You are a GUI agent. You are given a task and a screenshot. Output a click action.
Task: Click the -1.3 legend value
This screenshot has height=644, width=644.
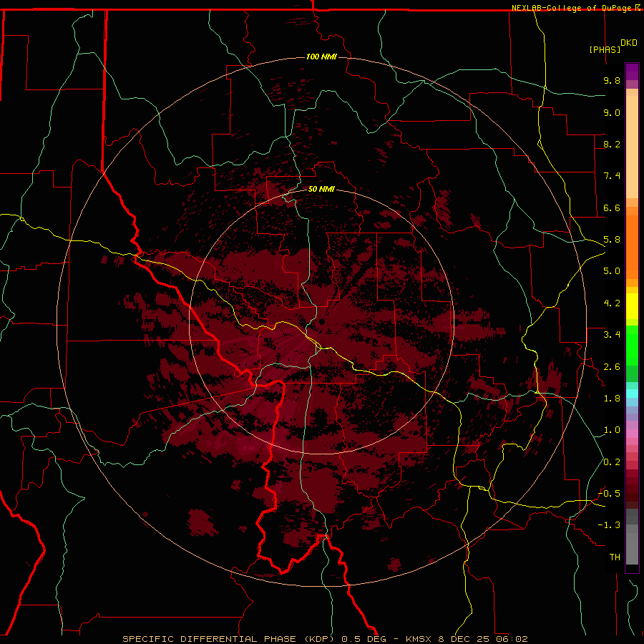coord(609,525)
